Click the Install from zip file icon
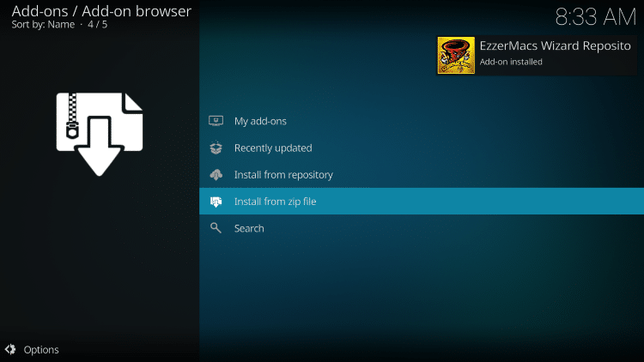The height and width of the screenshot is (362, 644). click(216, 202)
